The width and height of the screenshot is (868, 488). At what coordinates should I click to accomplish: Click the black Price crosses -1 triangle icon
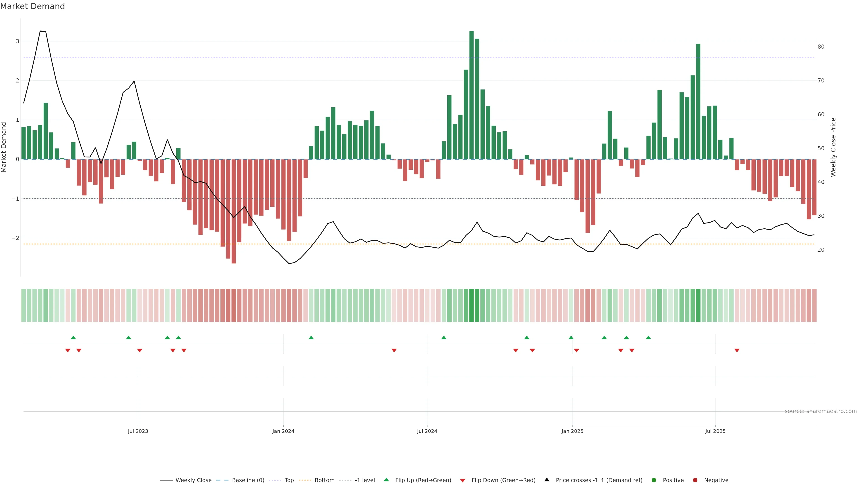pyautogui.click(x=547, y=480)
